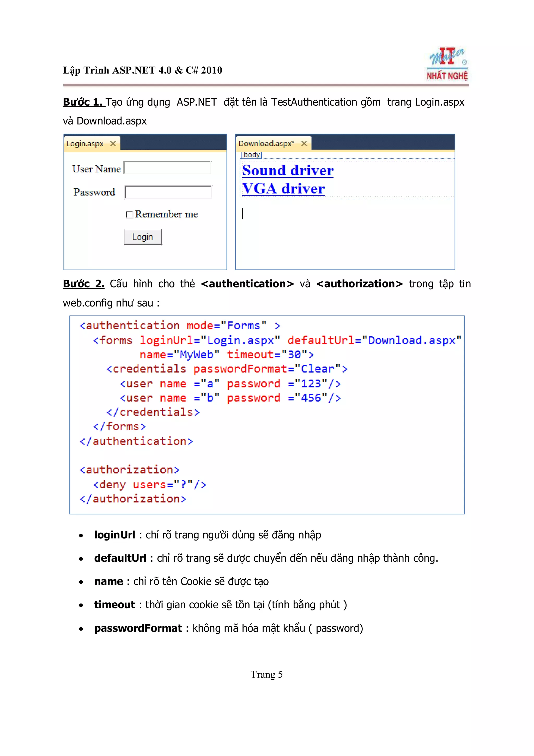This screenshot has height=756, width=534.
Task: Click the deny users code line
Action: [x=150, y=485]
